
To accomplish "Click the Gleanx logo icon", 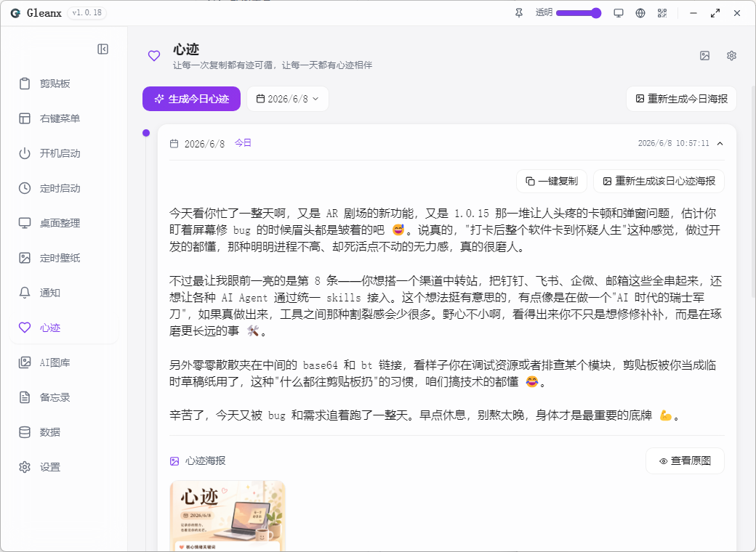I will (15, 13).
